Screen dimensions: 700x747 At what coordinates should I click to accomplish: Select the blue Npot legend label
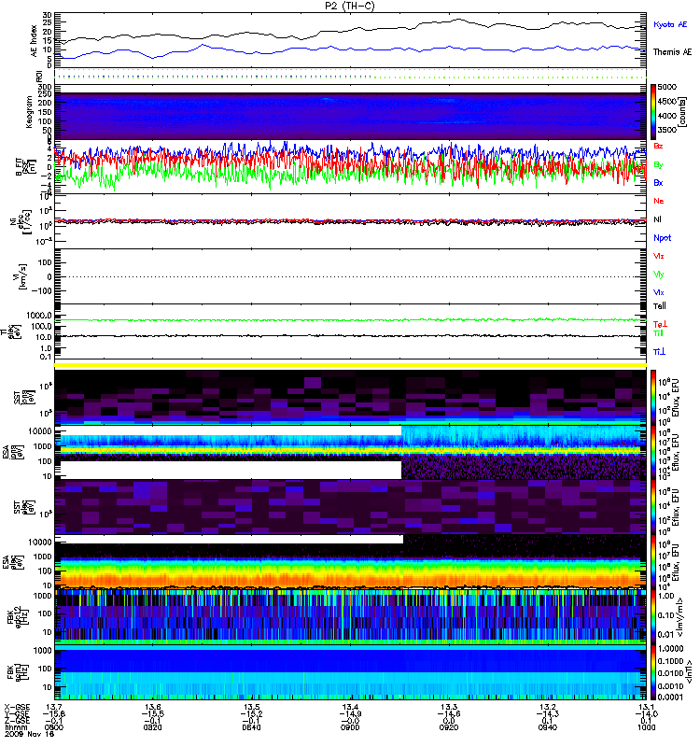click(x=663, y=238)
